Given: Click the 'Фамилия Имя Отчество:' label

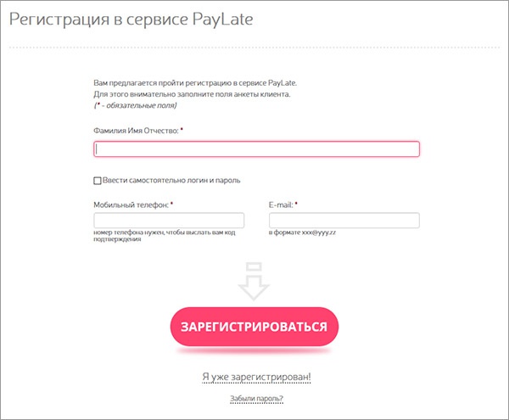Looking at the screenshot, I should 136,131.
